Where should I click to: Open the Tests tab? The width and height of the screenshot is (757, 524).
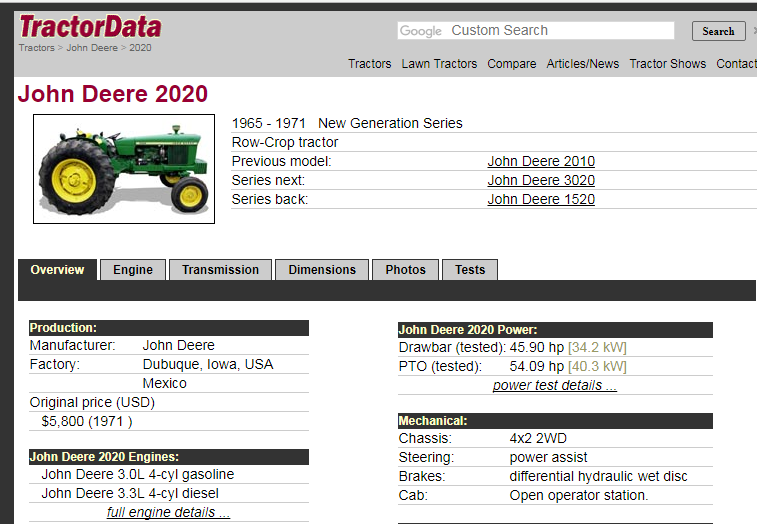tap(470, 270)
